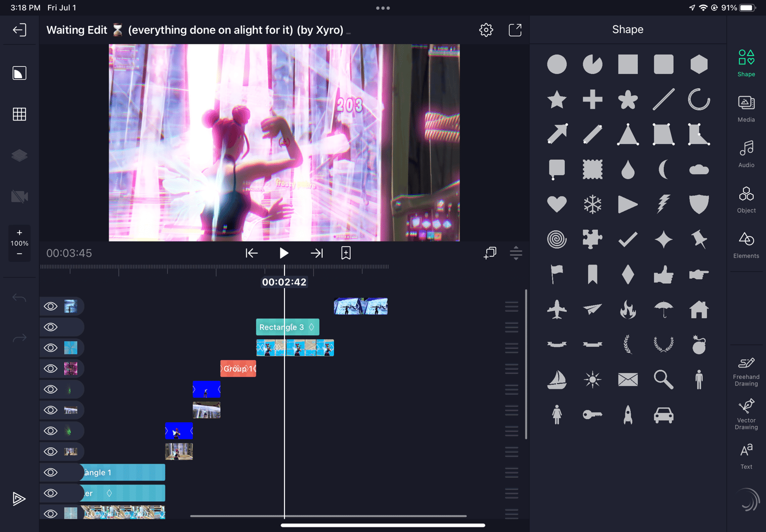Toggle the grid overlay
766x532 pixels.
coord(19,114)
